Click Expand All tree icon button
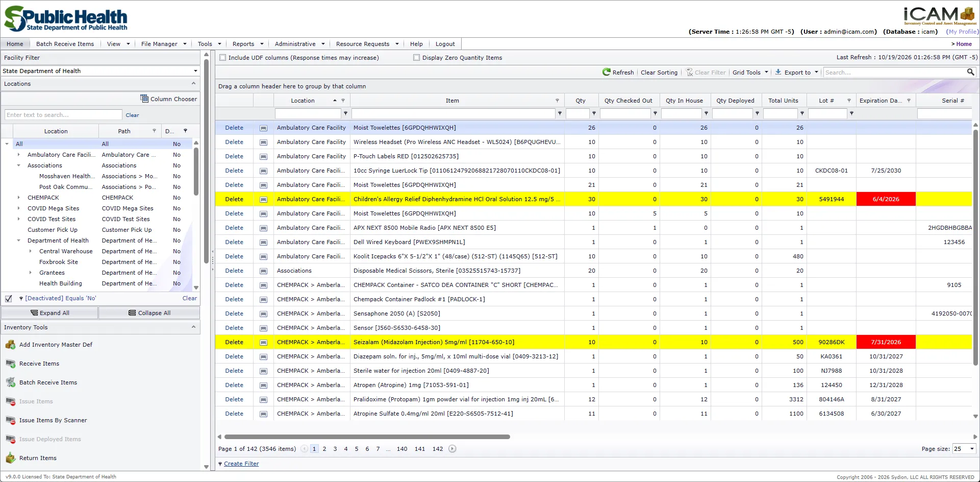The width and height of the screenshot is (980, 482). (x=34, y=313)
